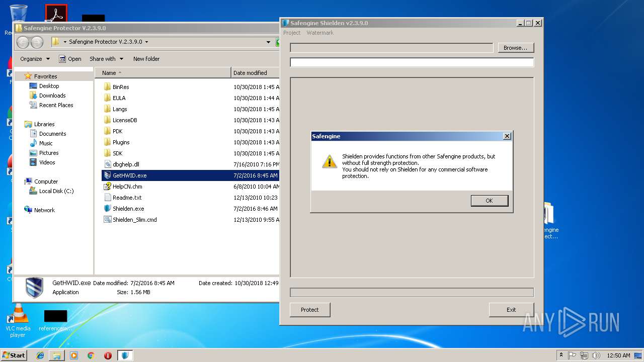Click the Shielden.exe shield icon
This screenshot has width=644, height=362.
coord(107,209)
